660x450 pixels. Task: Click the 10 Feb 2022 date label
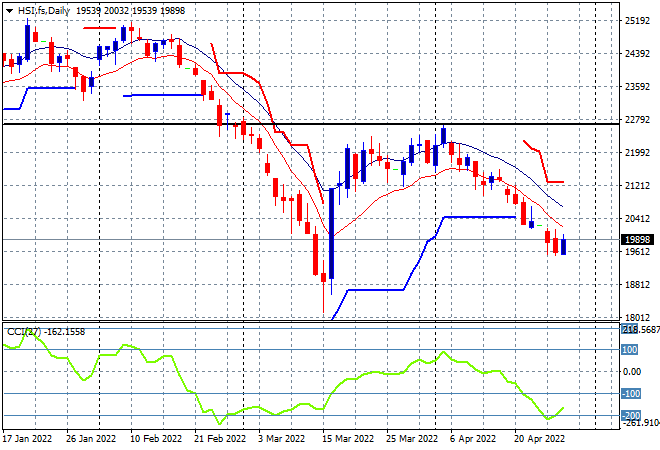click(156, 439)
